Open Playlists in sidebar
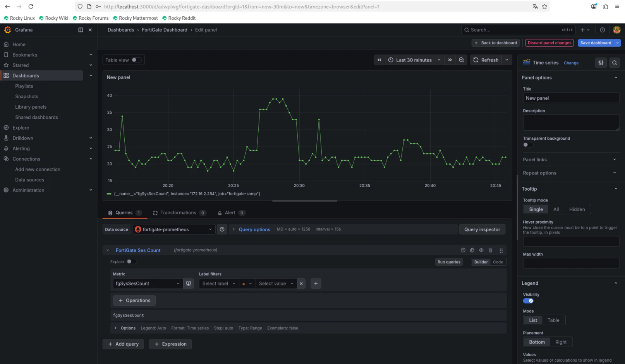Image resolution: width=625 pixels, height=364 pixels. (24, 86)
